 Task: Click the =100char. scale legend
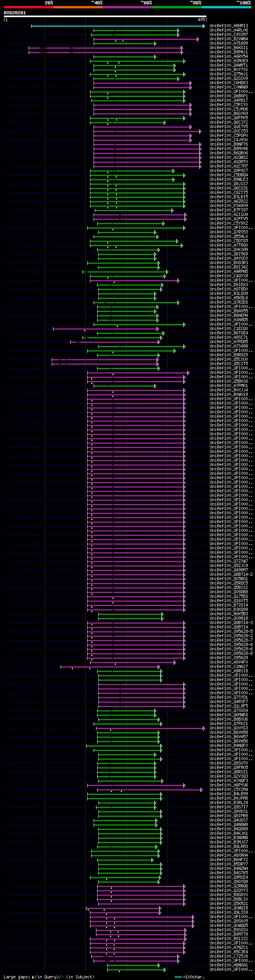coord(190,977)
